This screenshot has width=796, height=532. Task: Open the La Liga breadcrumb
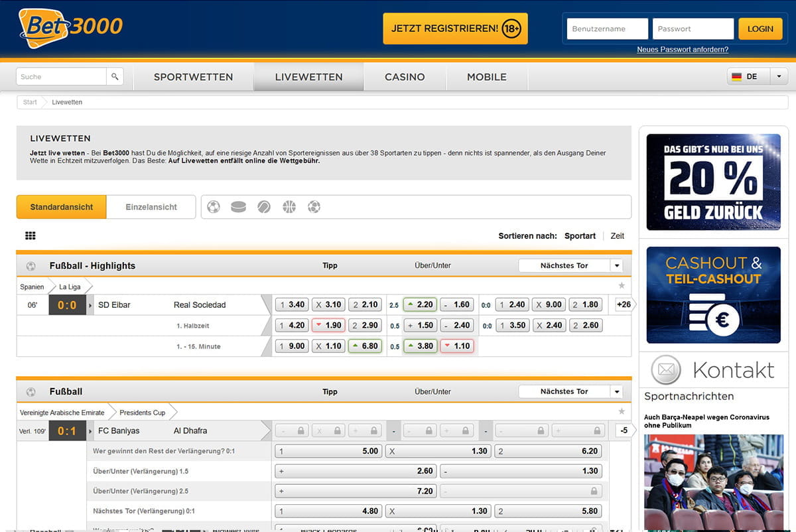pos(70,287)
